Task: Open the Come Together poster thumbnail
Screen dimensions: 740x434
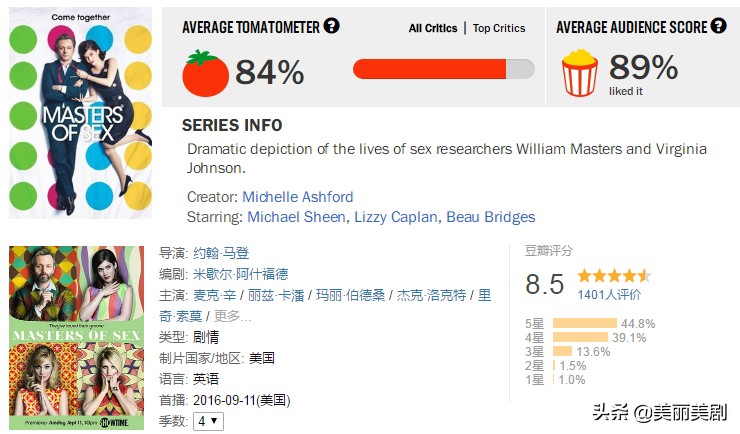Action: point(81,113)
